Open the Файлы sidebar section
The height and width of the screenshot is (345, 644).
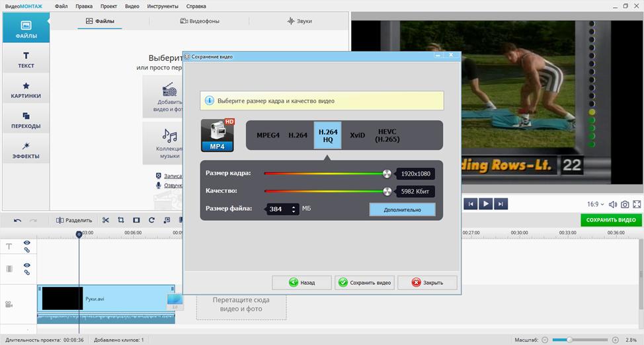(26, 28)
